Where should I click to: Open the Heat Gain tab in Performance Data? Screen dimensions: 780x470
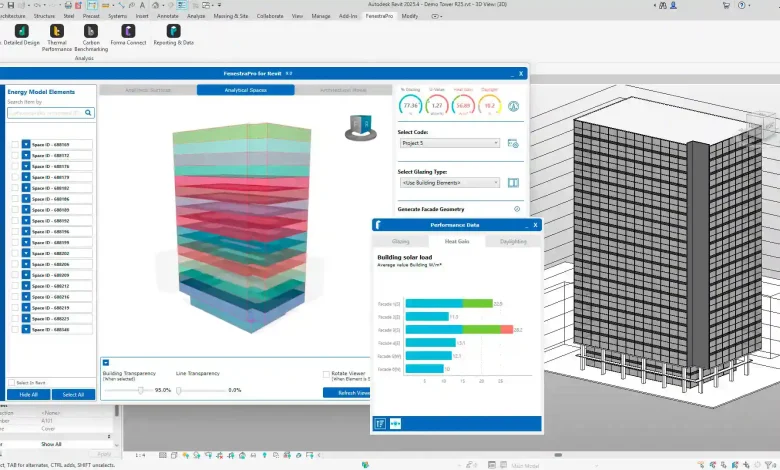tap(457, 241)
